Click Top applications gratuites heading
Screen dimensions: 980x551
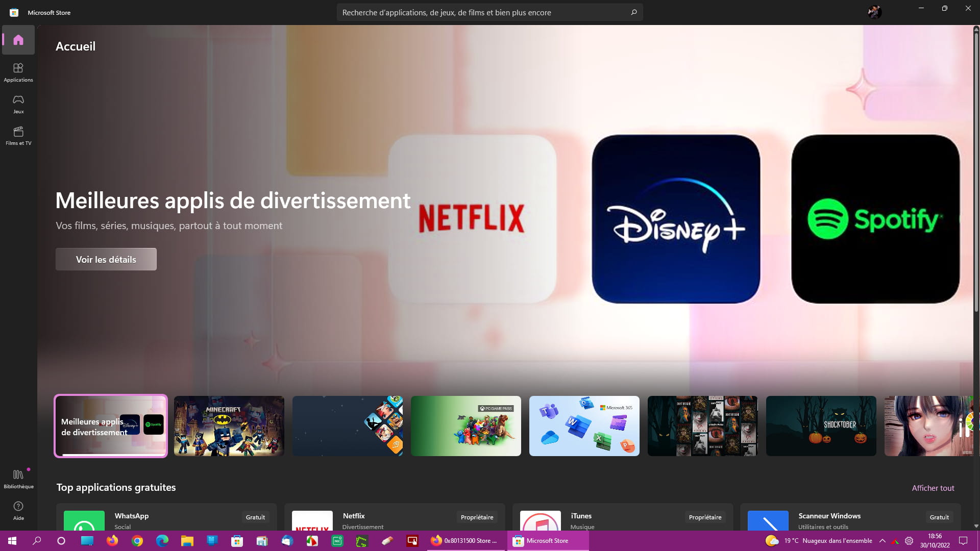coord(116,487)
